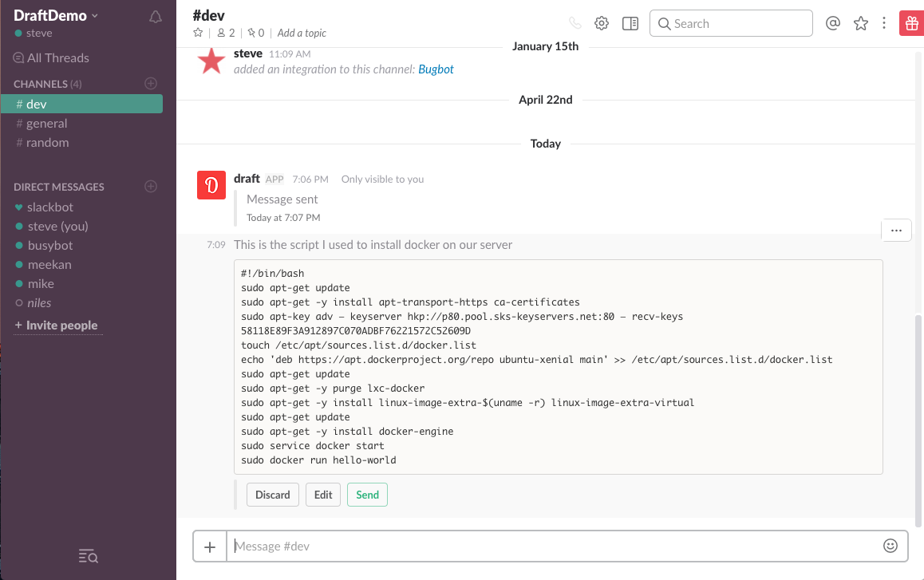Screen dimensions: 924x580
Task: Start a call with phone icon
Action: click(x=575, y=24)
